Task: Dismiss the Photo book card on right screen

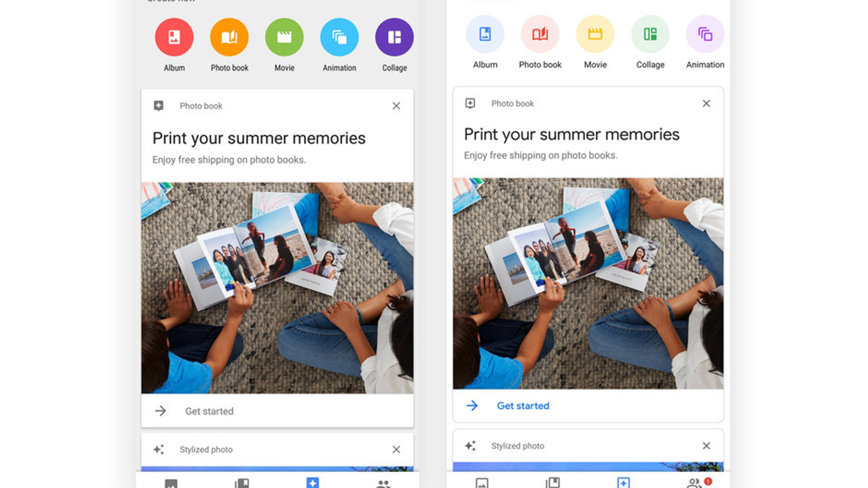Action: click(706, 103)
